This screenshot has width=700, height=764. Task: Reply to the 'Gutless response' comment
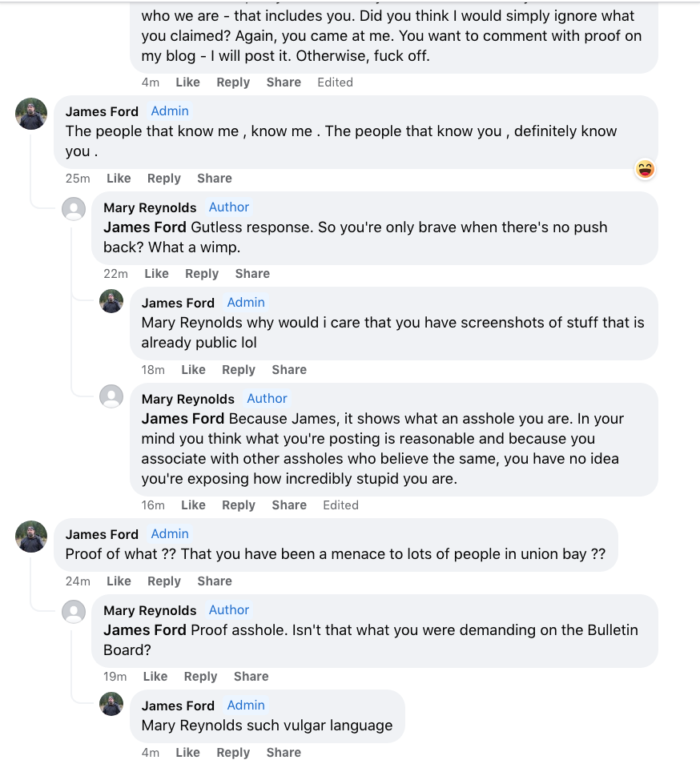pyautogui.click(x=202, y=274)
